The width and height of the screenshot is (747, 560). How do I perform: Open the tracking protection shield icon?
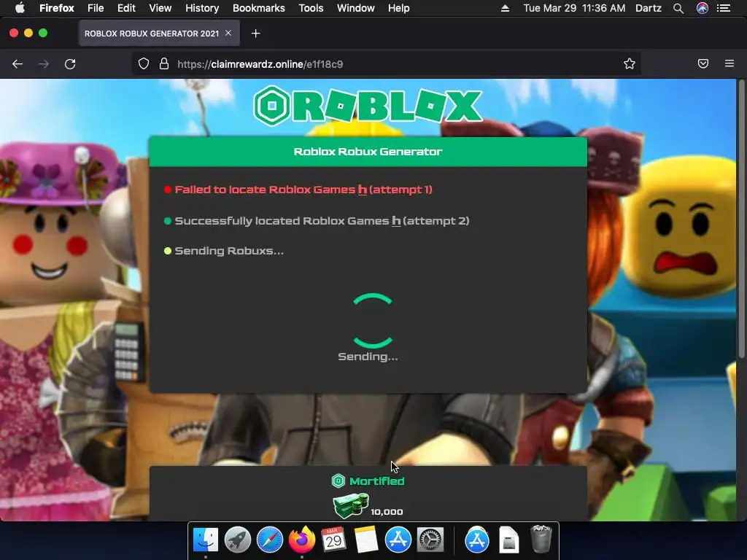[x=144, y=64]
